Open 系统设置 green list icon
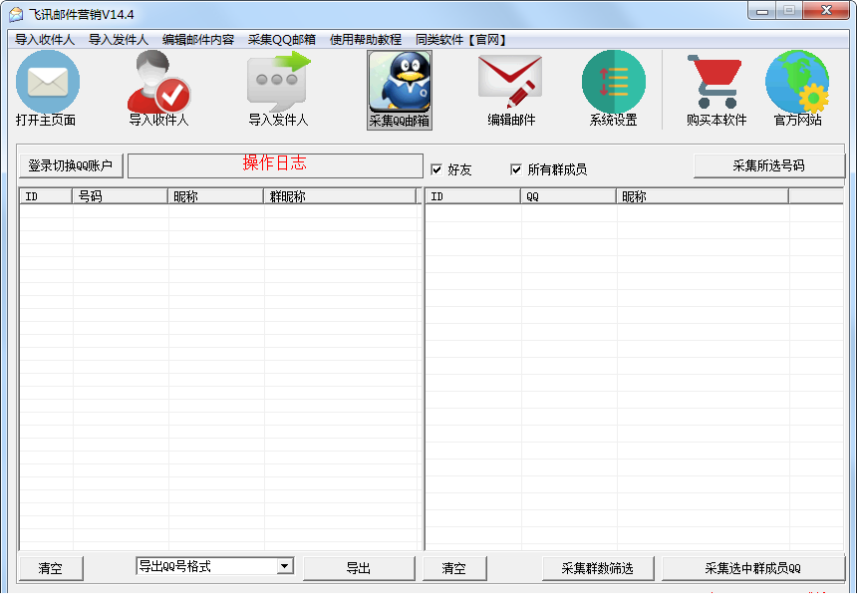Viewport: 857px width, 616px height. 614,82
